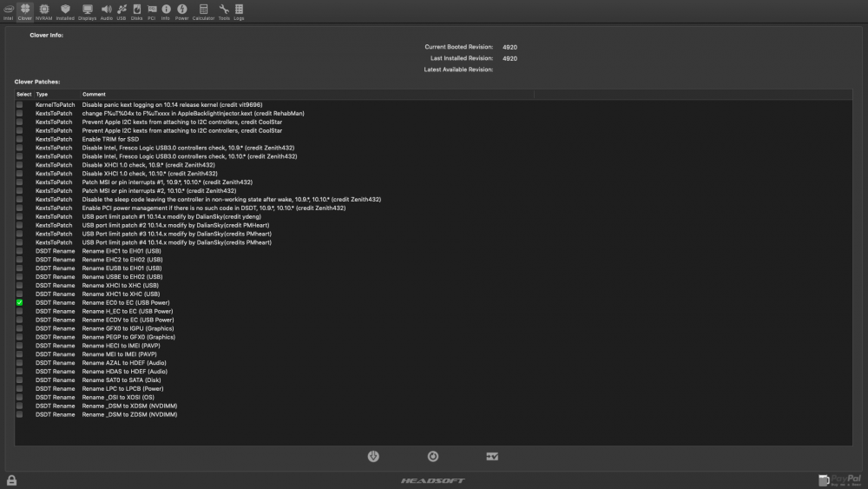Click the download Clover icon at bottom

pos(373,456)
